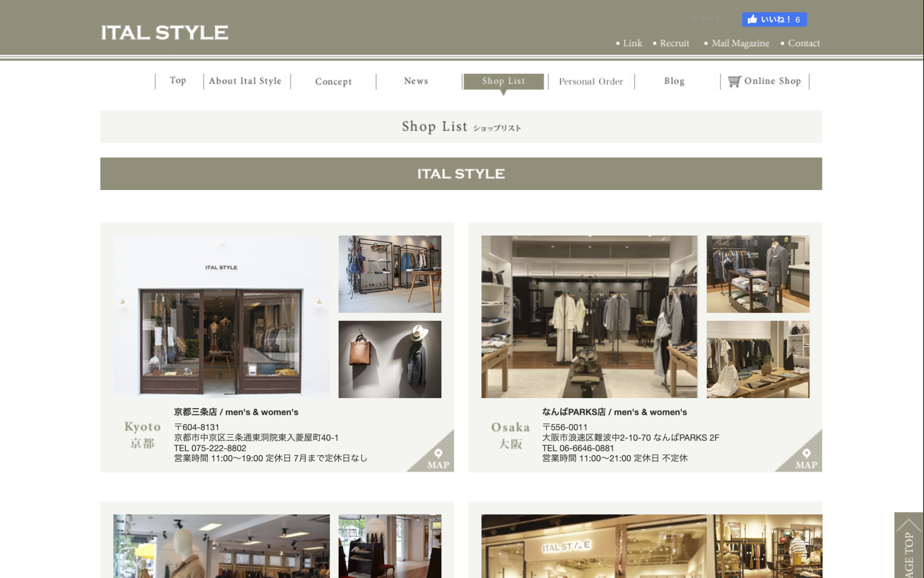Click Kyoto postal code 〒604-8131
Image resolution: width=924 pixels, height=578 pixels.
click(197, 427)
